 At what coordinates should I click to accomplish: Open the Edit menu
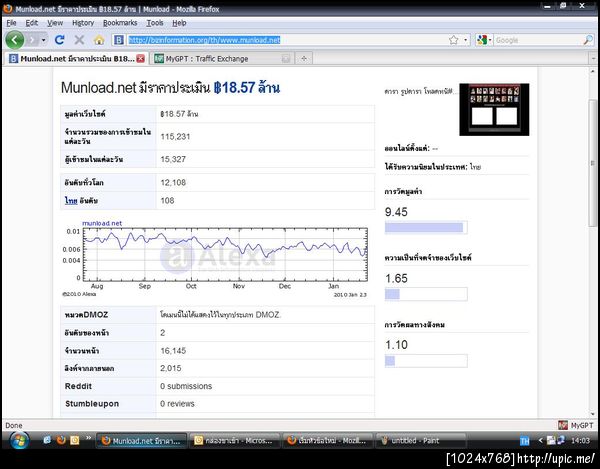click(x=31, y=23)
